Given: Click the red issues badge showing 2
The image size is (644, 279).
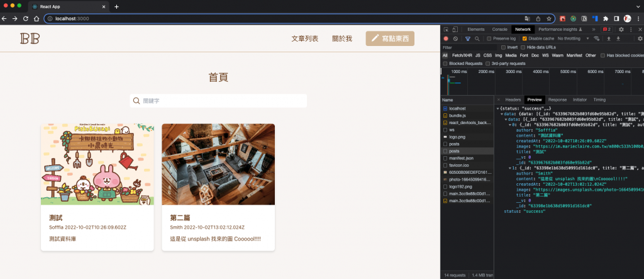Looking at the screenshot, I should [x=607, y=30].
